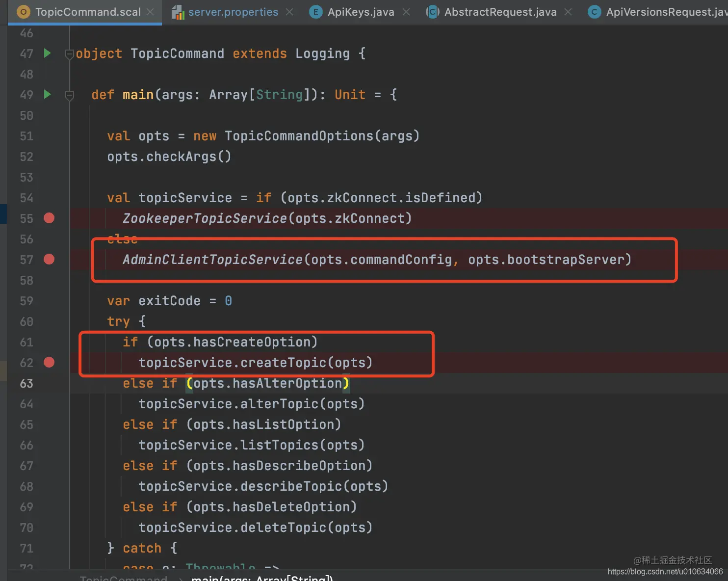Collapse the main method fold at line 49

70,95
